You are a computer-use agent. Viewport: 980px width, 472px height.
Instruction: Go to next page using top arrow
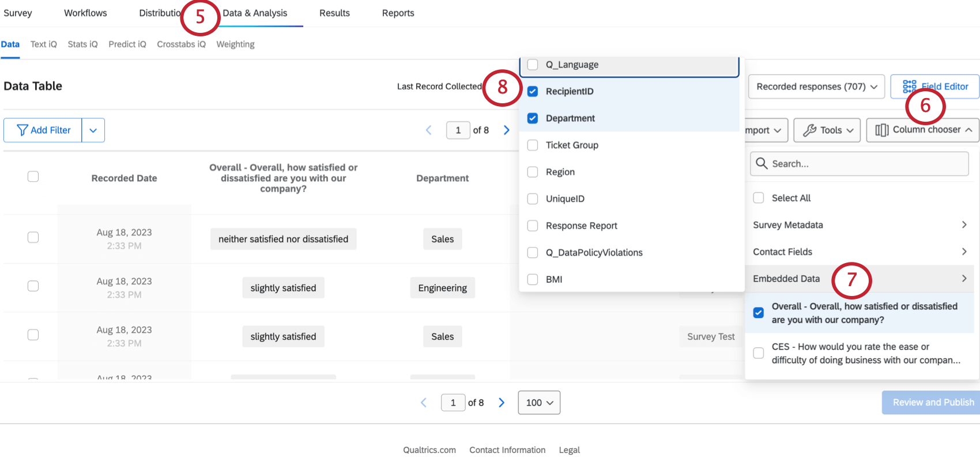click(x=506, y=130)
